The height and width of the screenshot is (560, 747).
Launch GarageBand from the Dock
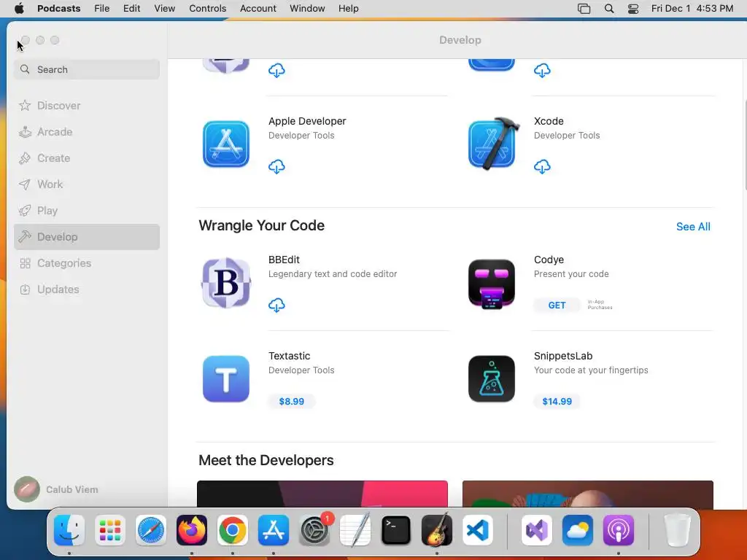point(437,530)
